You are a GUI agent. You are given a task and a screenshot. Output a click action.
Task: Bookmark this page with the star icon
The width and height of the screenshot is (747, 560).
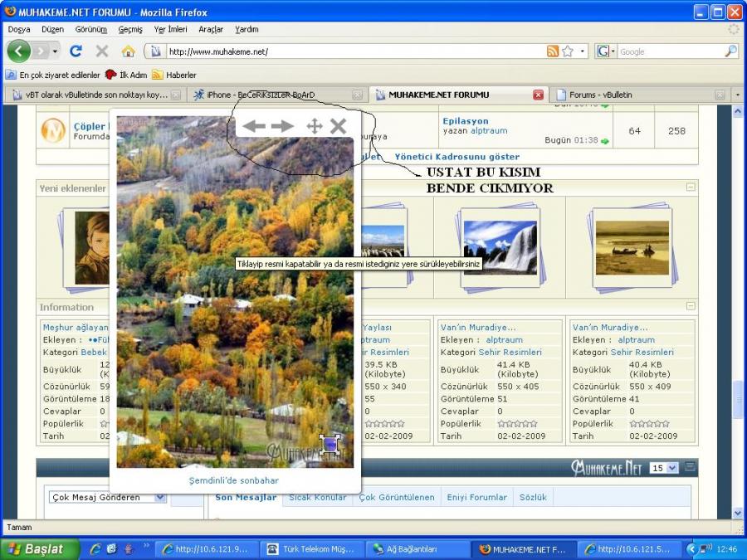click(x=568, y=51)
